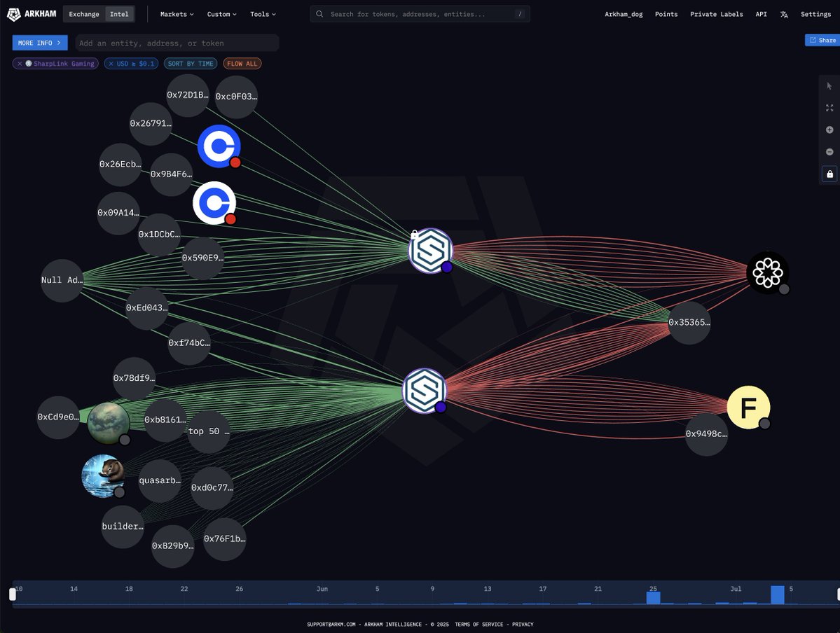Viewport: 840px width, 633px height.
Task: Click the builder… node
Action: (123, 527)
